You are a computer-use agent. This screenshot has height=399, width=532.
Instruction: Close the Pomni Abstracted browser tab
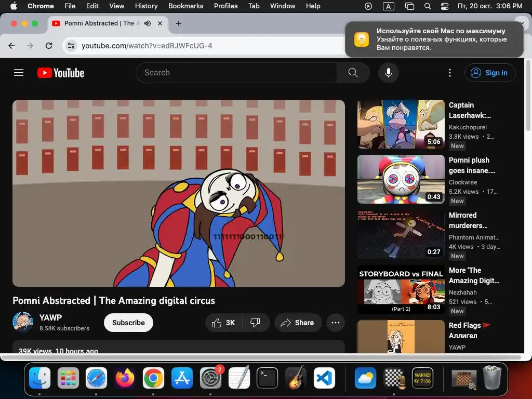coord(160,23)
